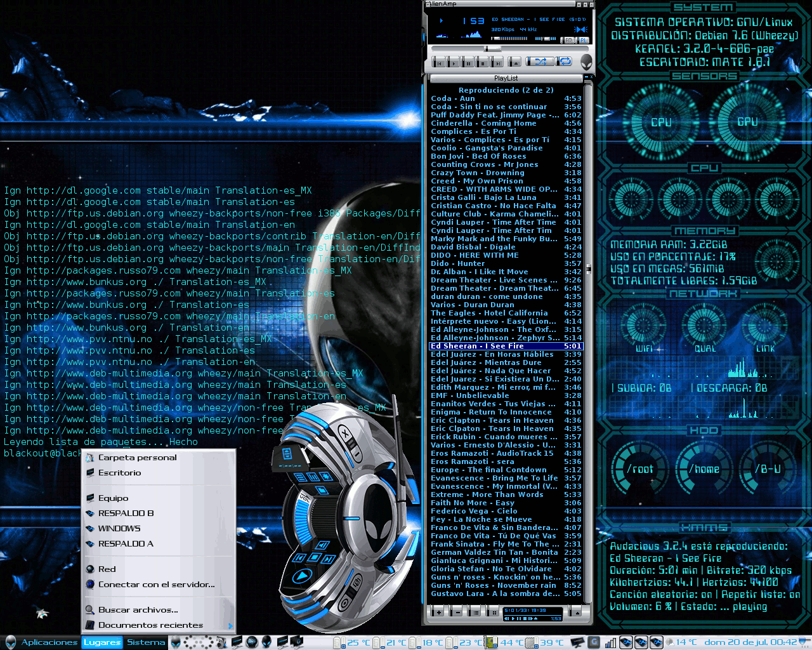Select 'Coda - Aun' in playlist
Viewport: 812px width, 650px height.
pos(506,98)
